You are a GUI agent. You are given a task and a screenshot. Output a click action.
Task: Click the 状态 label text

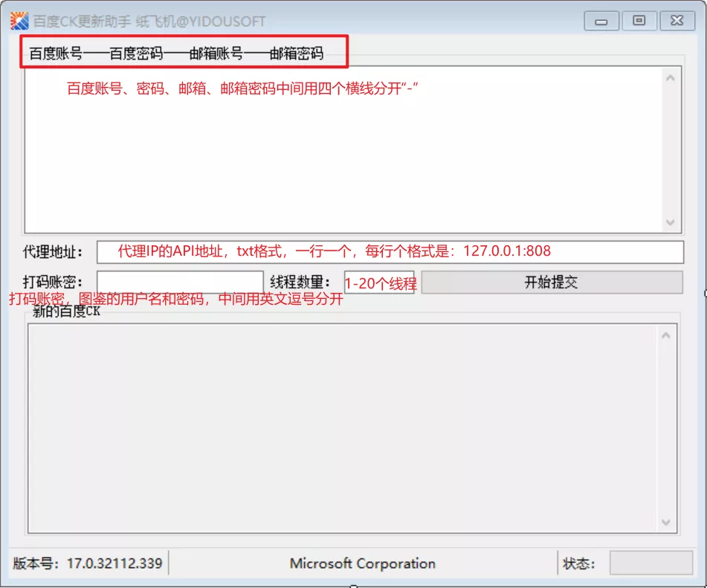[x=579, y=563]
